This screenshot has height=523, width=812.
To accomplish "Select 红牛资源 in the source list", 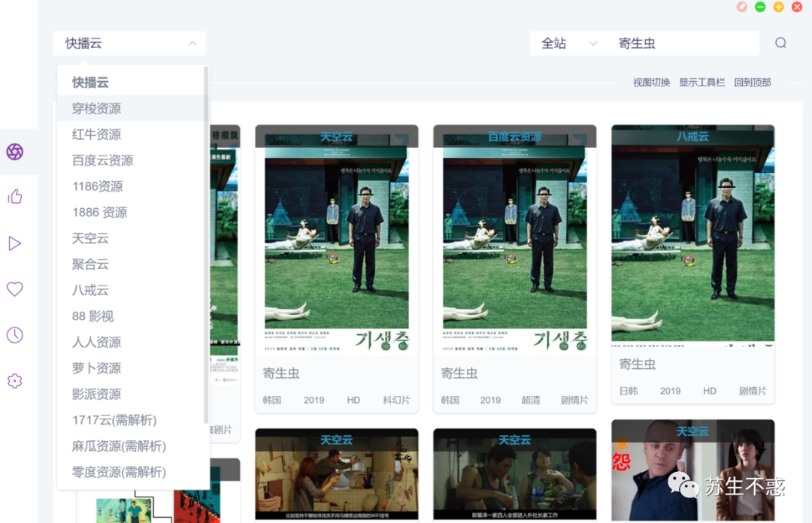I will (131, 134).
